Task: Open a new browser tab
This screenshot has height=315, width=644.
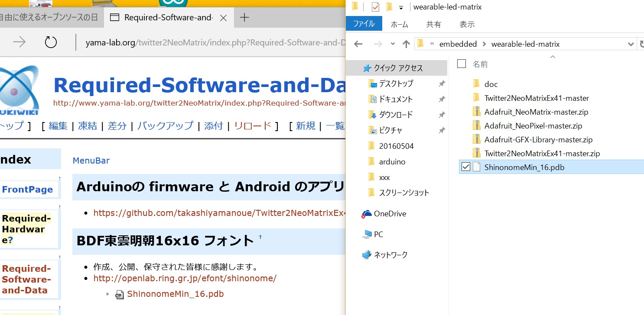Action: pyautogui.click(x=244, y=18)
